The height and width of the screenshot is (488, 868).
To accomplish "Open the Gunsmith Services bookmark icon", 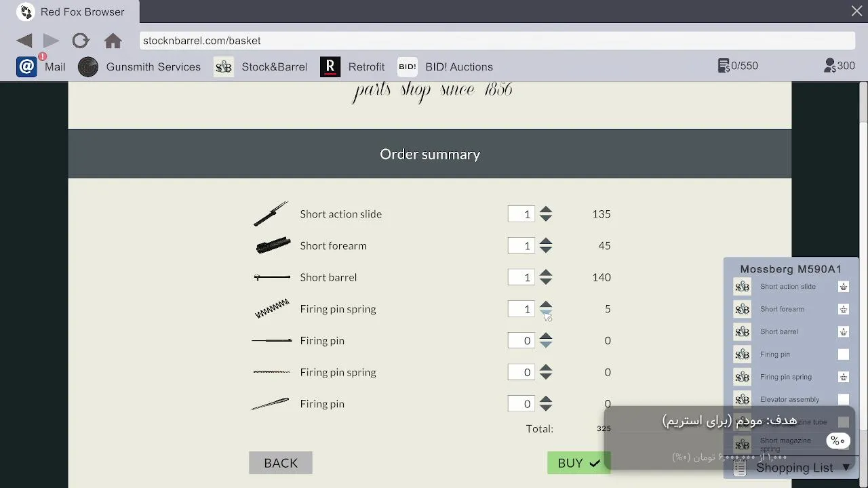I will (x=88, y=66).
